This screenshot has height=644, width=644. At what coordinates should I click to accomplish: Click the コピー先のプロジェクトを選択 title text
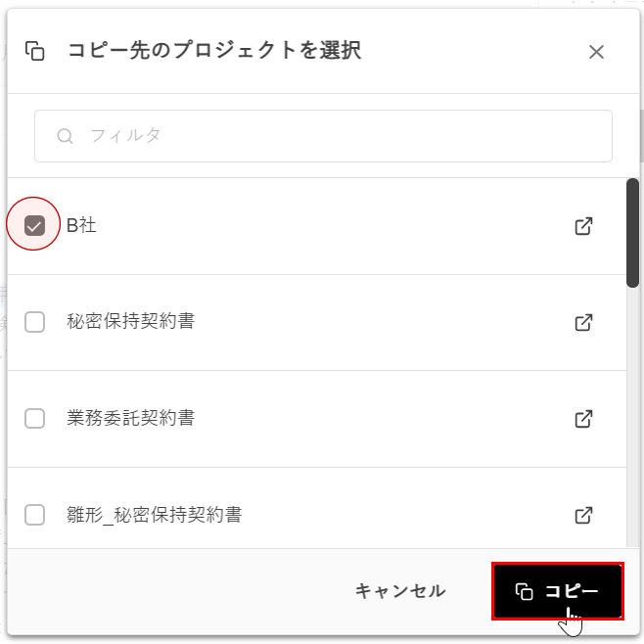click(214, 51)
